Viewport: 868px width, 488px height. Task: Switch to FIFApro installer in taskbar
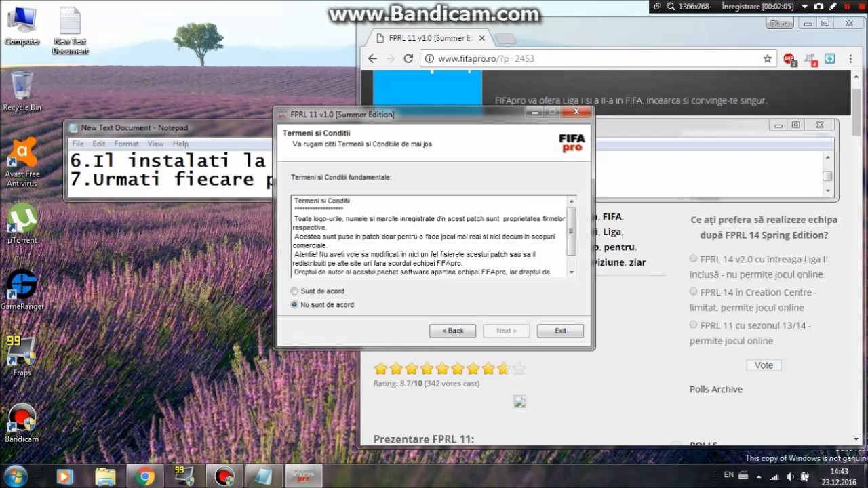tap(303, 476)
